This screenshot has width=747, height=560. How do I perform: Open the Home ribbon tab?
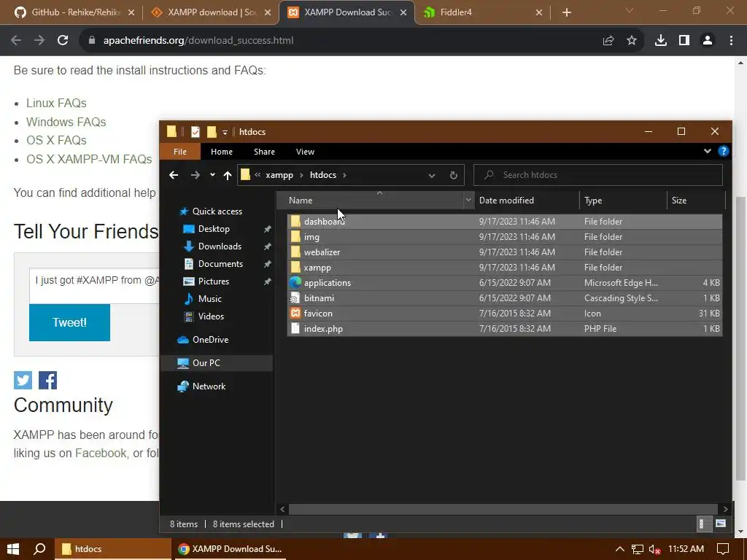click(222, 152)
